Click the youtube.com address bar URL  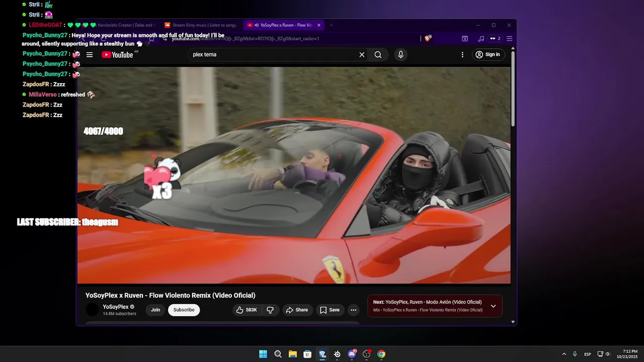(246, 39)
